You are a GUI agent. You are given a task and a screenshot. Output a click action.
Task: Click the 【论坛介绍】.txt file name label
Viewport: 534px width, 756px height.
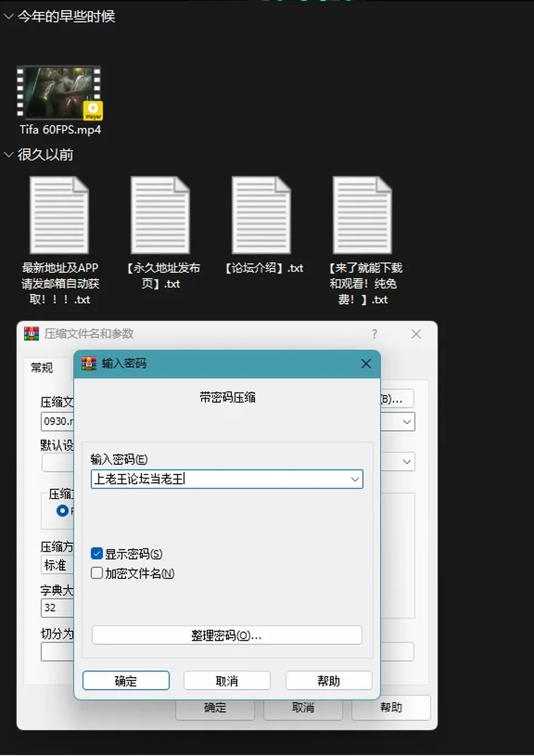pyautogui.click(x=264, y=268)
